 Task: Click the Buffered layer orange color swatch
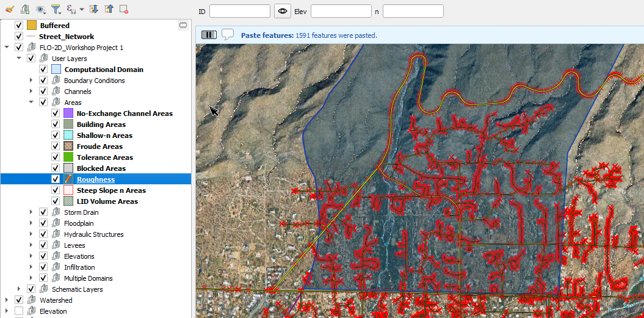[32, 26]
